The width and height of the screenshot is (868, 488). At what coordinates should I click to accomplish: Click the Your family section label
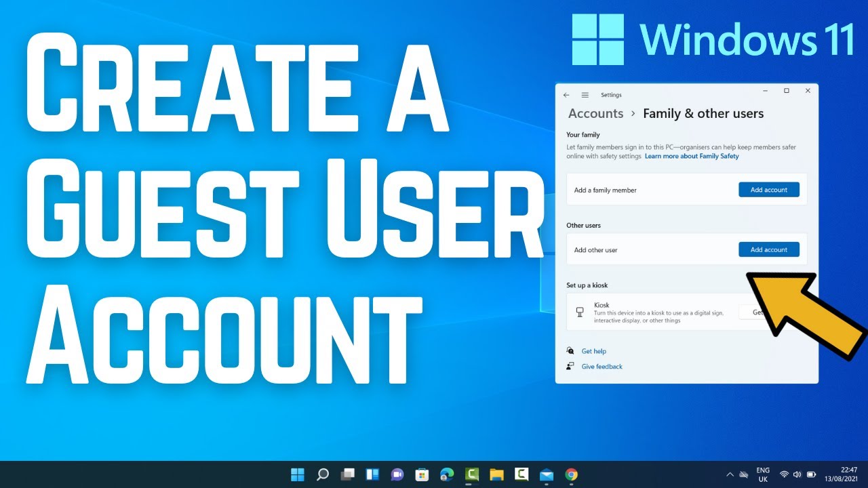point(583,135)
